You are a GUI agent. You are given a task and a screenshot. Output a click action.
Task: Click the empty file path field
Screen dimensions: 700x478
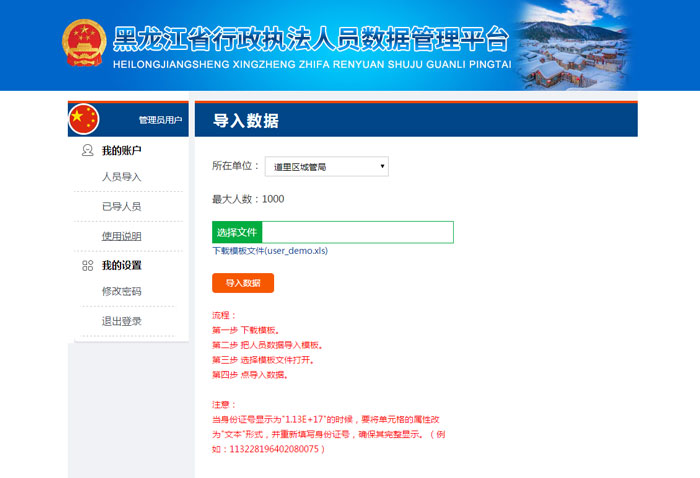pos(358,232)
